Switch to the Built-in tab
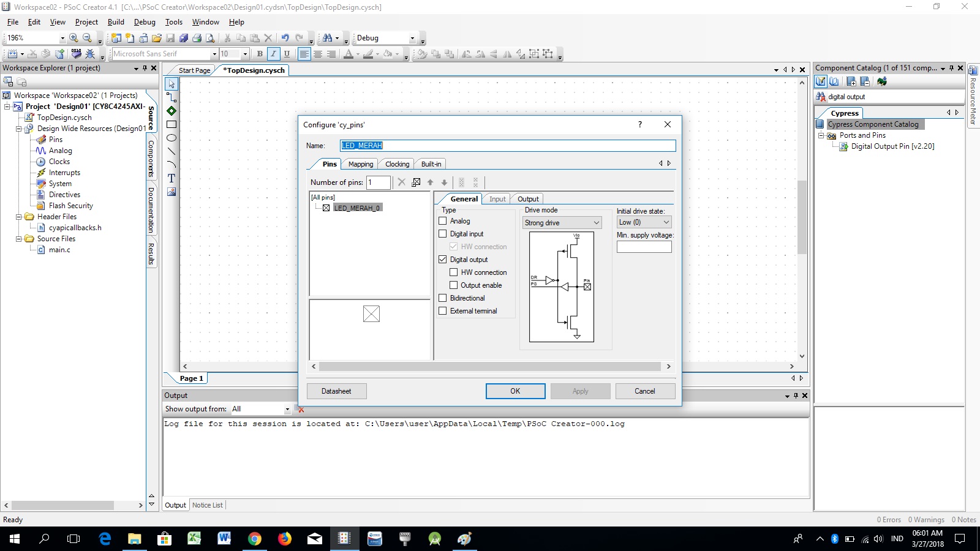Screen dimensions: 980x551 431,164
